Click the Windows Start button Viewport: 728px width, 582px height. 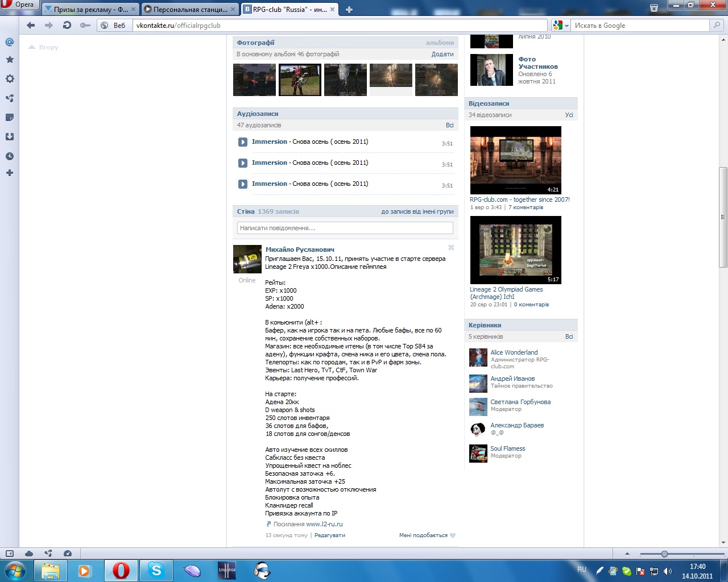15,570
